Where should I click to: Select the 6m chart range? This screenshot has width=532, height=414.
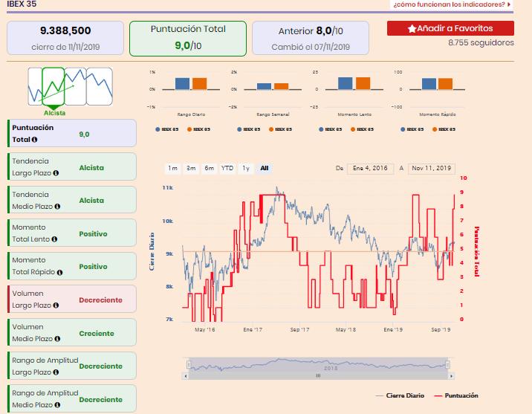click(x=209, y=168)
